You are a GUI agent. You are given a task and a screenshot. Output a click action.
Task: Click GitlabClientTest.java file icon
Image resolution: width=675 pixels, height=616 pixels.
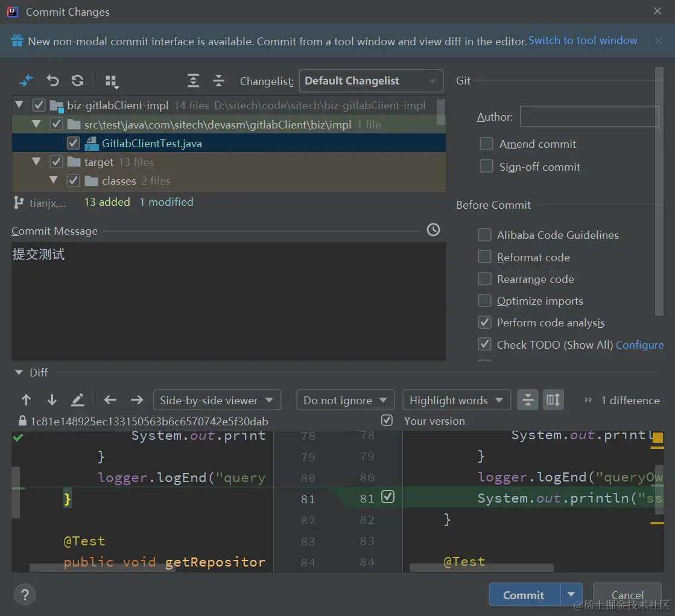coord(91,144)
